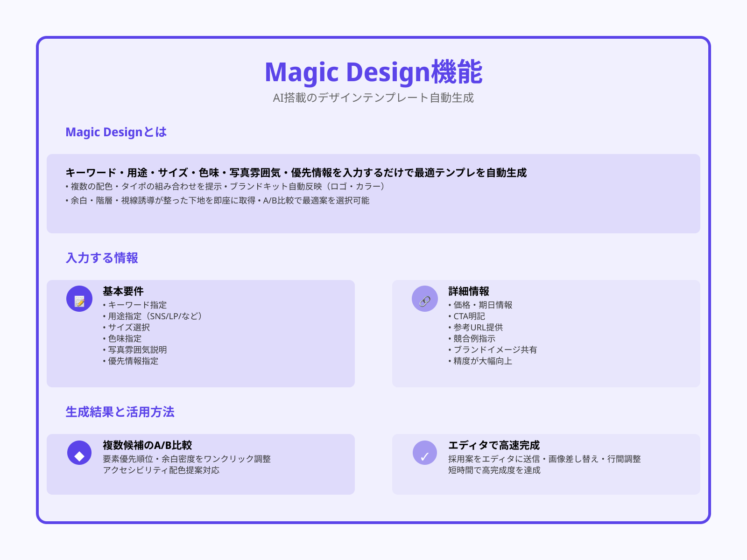Click the 'Magic Design機能' page title
The width and height of the screenshot is (747, 560).
(373, 73)
